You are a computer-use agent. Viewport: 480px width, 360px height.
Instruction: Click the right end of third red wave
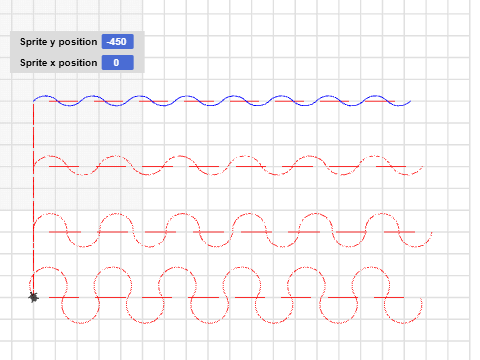[x=431, y=234]
